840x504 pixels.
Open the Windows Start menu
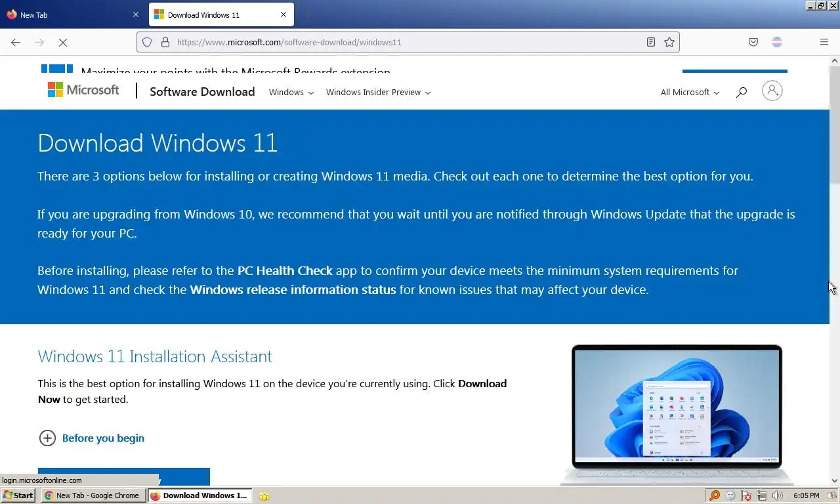[18, 495]
